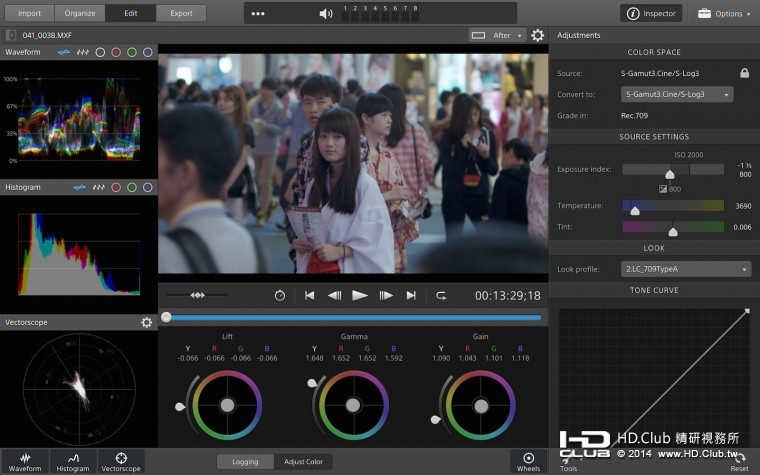The height and width of the screenshot is (475, 760).
Task: Step to the next frame
Action: point(385,296)
